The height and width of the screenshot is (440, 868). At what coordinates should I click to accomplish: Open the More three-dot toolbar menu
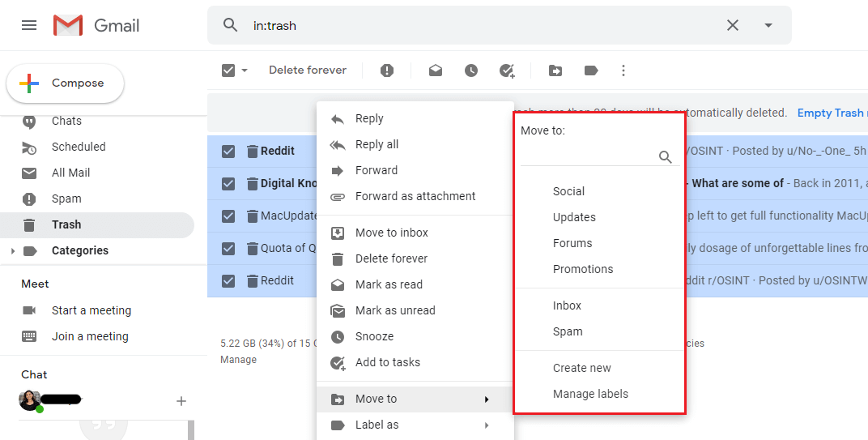click(x=623, y=70)
